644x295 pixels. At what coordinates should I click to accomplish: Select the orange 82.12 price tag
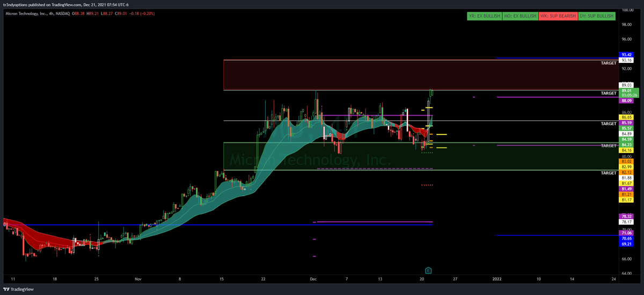click(x=627, y=172)
